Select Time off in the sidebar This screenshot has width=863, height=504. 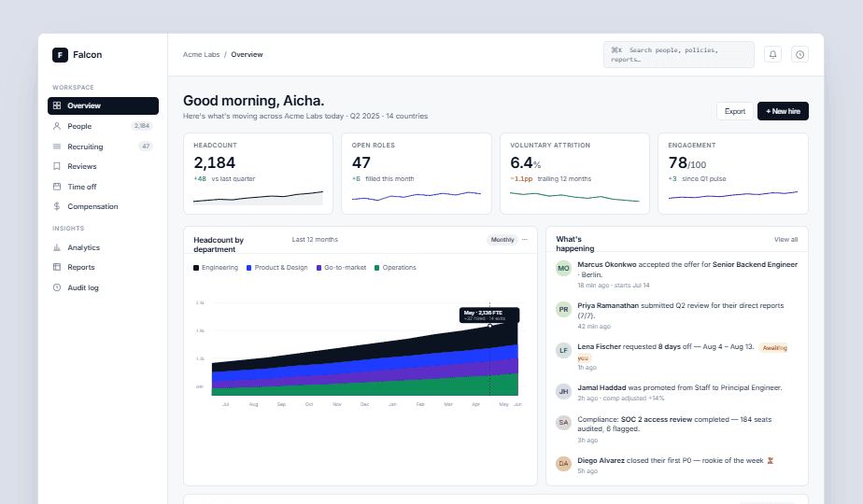coord(103,187)
